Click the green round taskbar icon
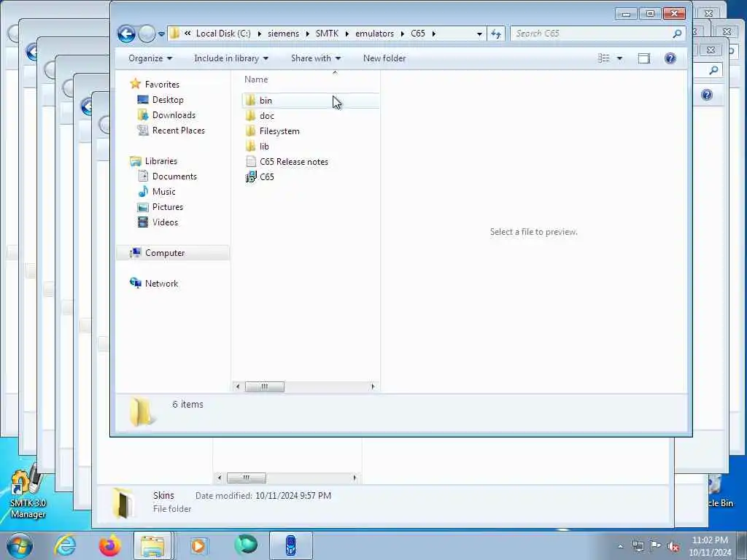This screenshot has width=747, height=560. [x=246, y=545]
